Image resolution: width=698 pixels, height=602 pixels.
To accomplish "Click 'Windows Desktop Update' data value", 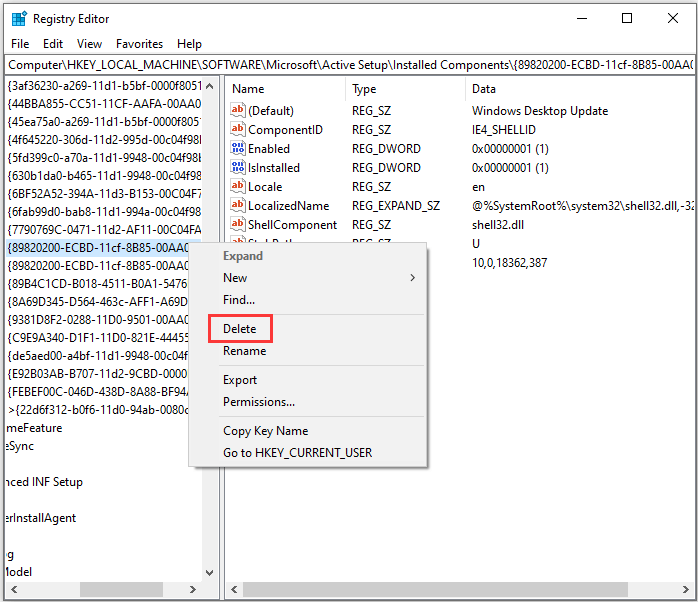I will [x=540, y=110].
